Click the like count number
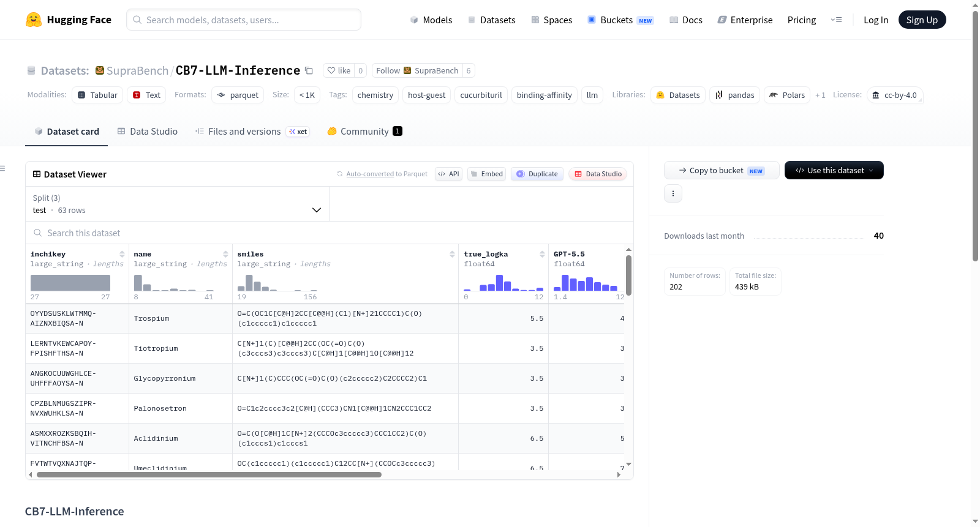The image size is (980, 527). [x=361, y=70]
